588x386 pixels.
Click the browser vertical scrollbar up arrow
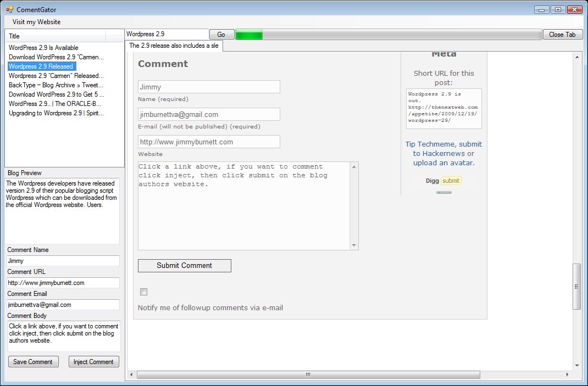577,57
